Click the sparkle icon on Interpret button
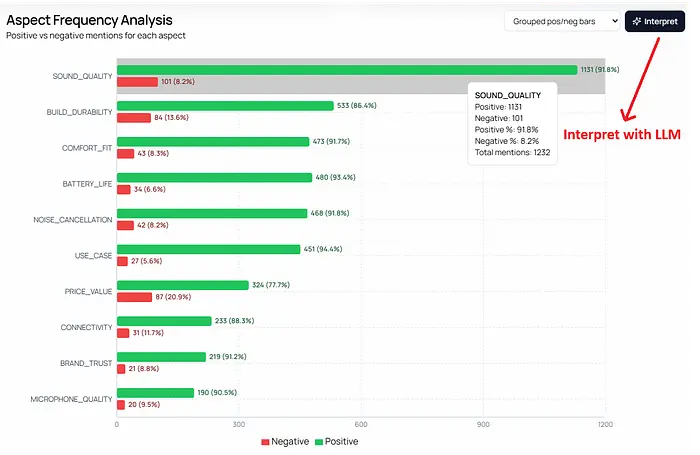The image size is (700, 455). click(x=637, y=21)
